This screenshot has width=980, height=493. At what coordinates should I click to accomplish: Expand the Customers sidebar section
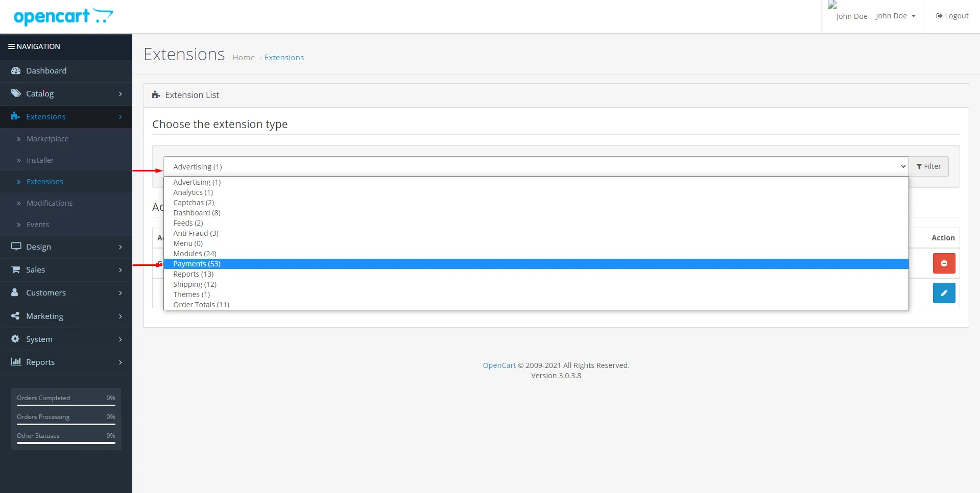66,293
